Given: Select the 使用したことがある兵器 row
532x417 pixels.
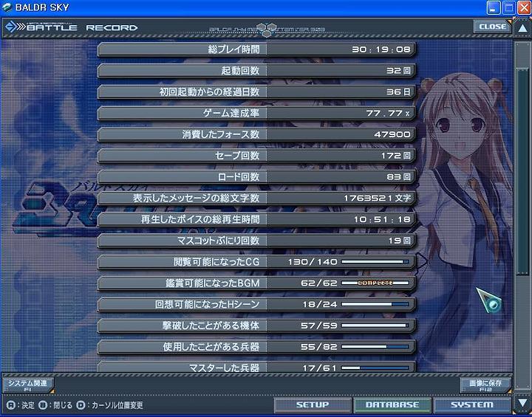Looking at the screenshot, I should coord(256,347).
